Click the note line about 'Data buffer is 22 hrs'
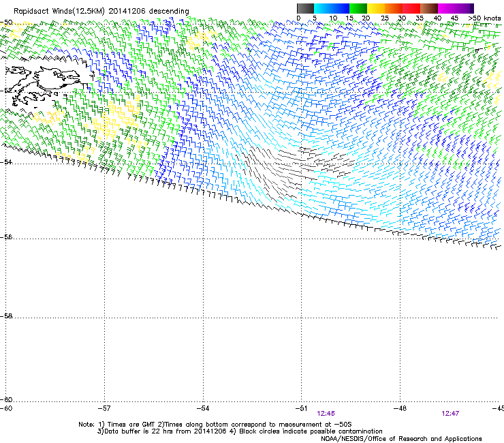 (x=240, y=431)
